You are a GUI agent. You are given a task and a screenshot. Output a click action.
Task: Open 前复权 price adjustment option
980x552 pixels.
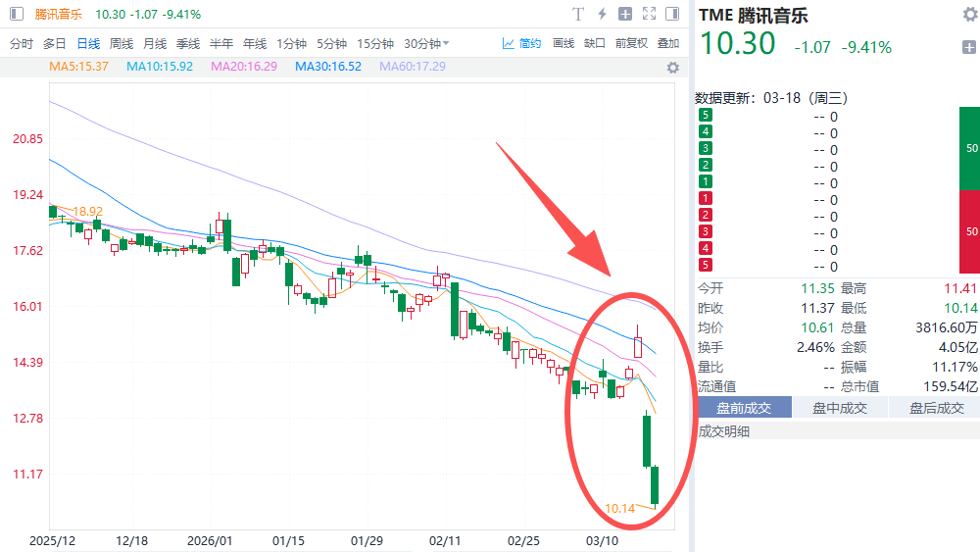click(x=631, y=43)
